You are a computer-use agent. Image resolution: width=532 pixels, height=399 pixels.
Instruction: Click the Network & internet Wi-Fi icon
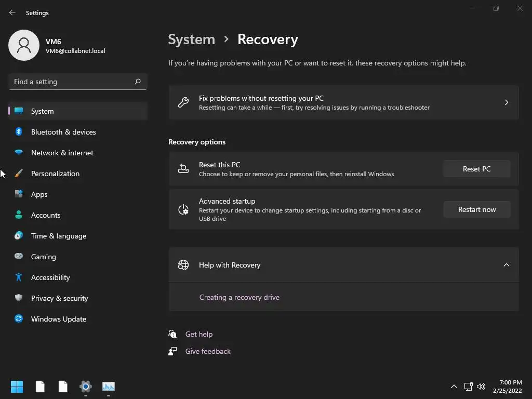point(19,153)
